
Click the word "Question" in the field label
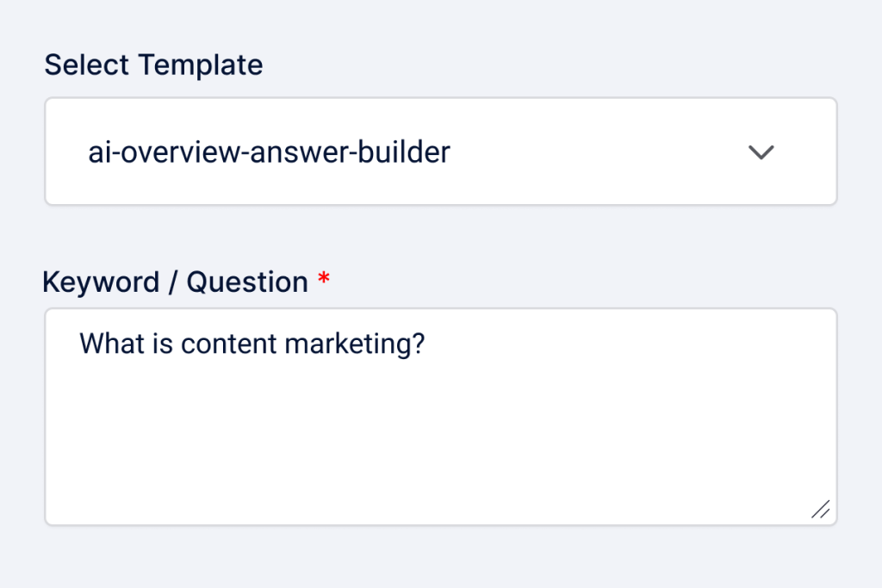[247, 282]
